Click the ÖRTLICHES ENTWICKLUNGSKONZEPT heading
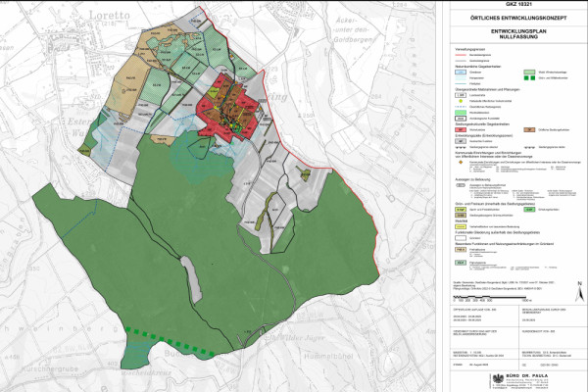 click(x=514, y=18)
